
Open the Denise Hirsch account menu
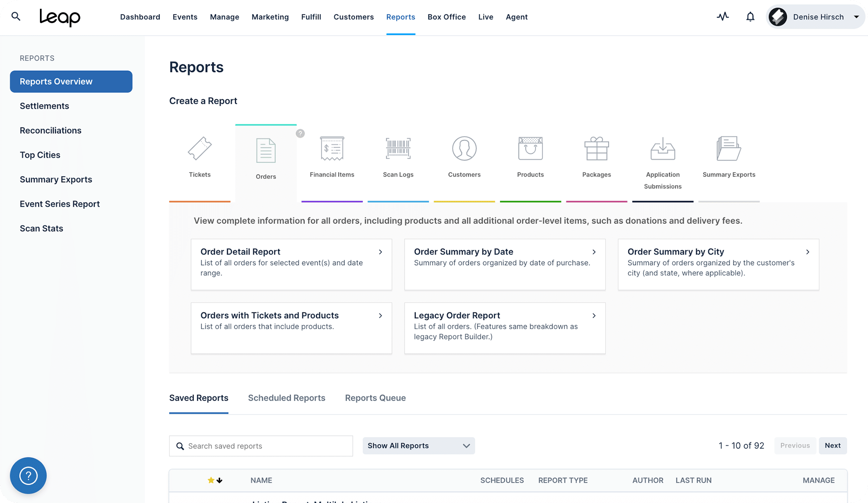coord(815,16)
